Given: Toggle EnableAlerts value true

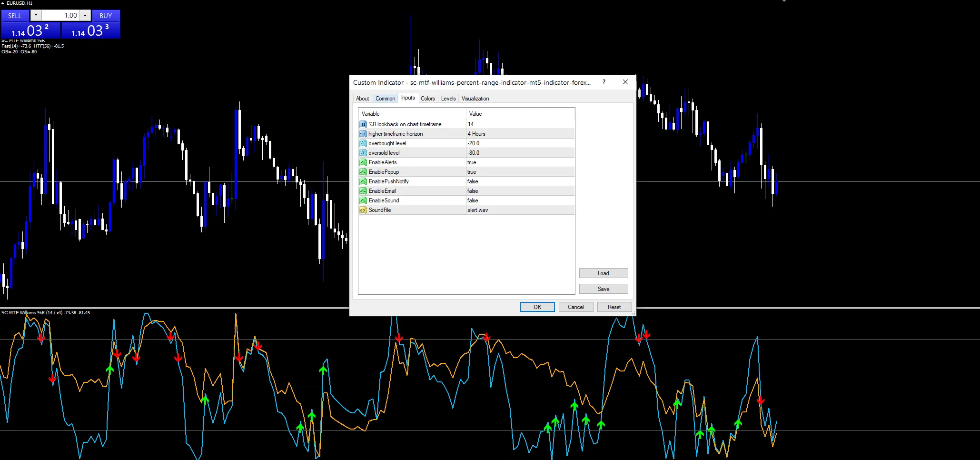Looking at the screenshot, I should (520, 162).
